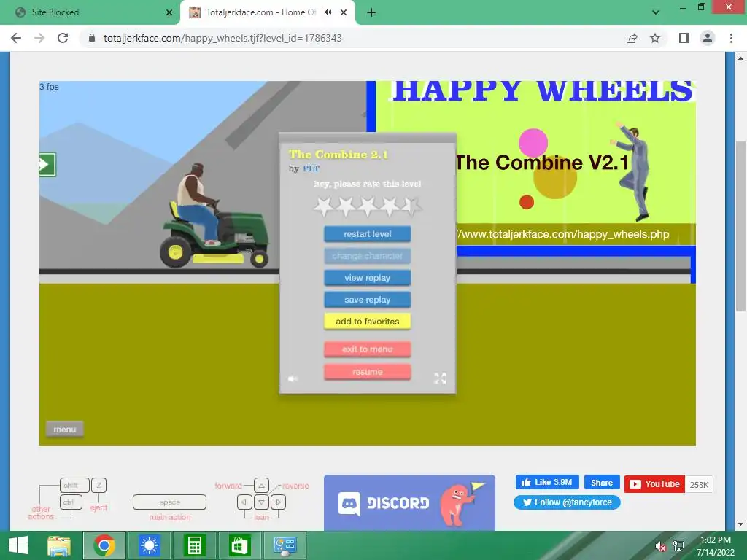
Task: Click the Chrome taskbar icon
Action: pos(104,545)
